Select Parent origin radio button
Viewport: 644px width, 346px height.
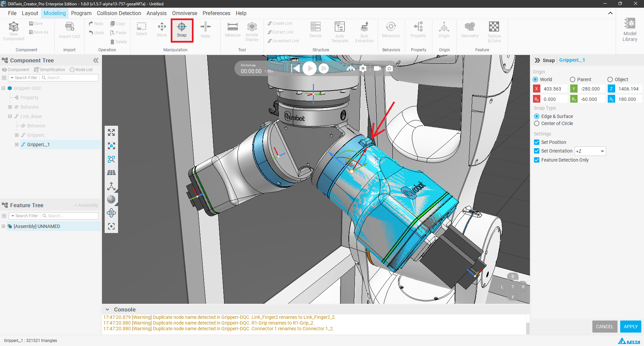[573, 79]
